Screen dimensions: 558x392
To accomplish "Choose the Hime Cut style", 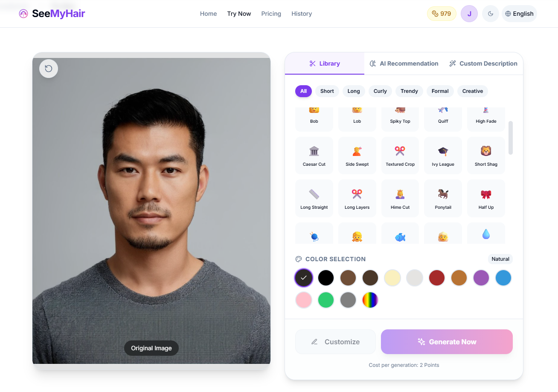I will point(400,198).
